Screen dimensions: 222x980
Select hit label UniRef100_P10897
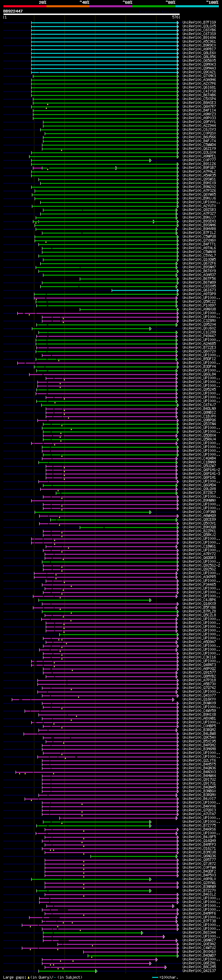click(199, 306)
